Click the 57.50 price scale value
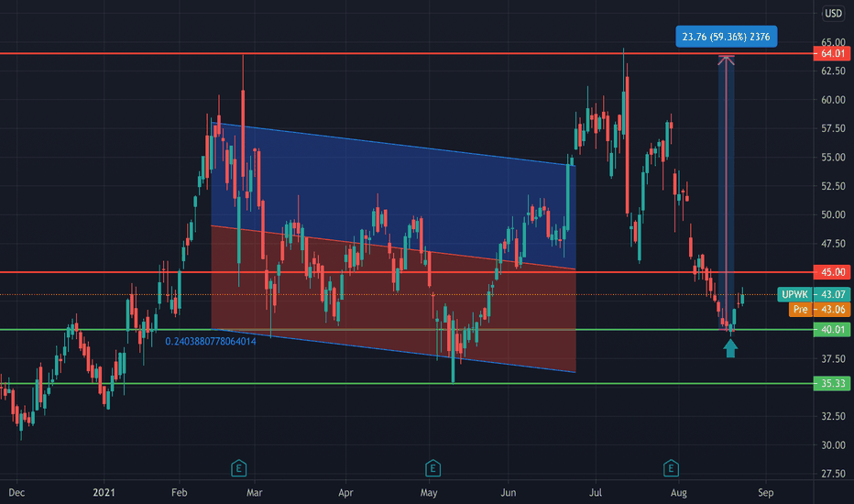 click(833, 128)
